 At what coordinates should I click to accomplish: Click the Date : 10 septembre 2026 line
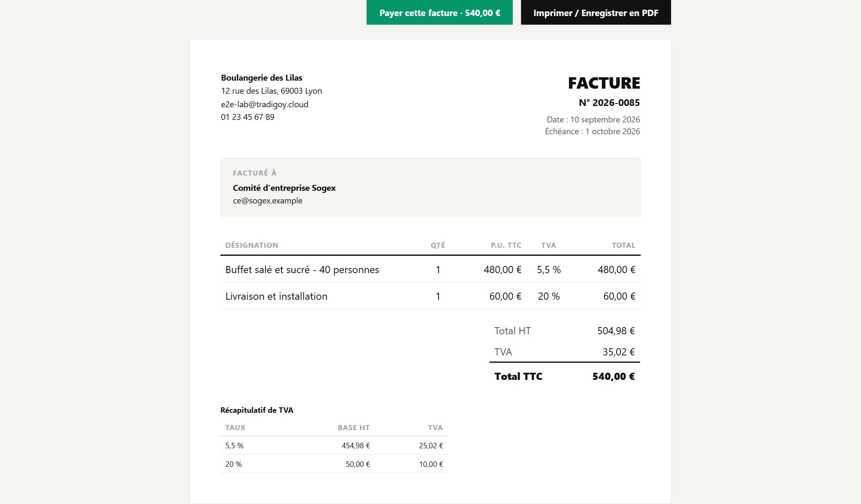593,119
